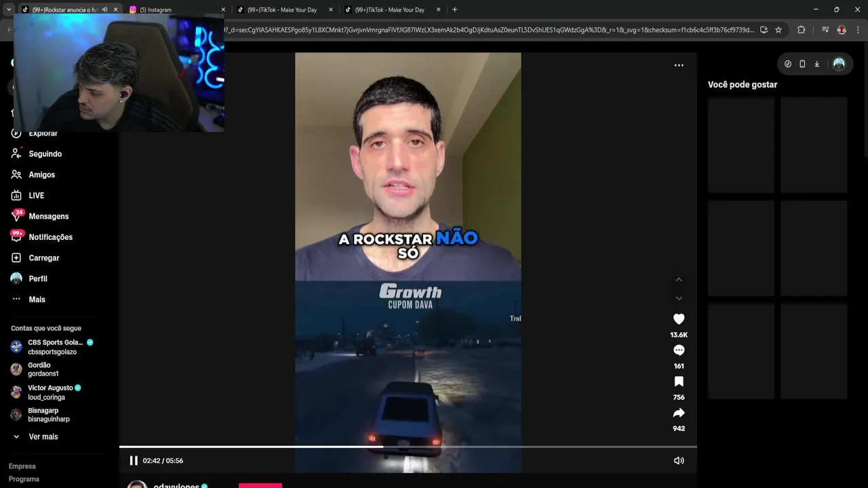Screen dimensions: 868x488
Task: Open Amigos in the sidebar
Action: [41, 175]
